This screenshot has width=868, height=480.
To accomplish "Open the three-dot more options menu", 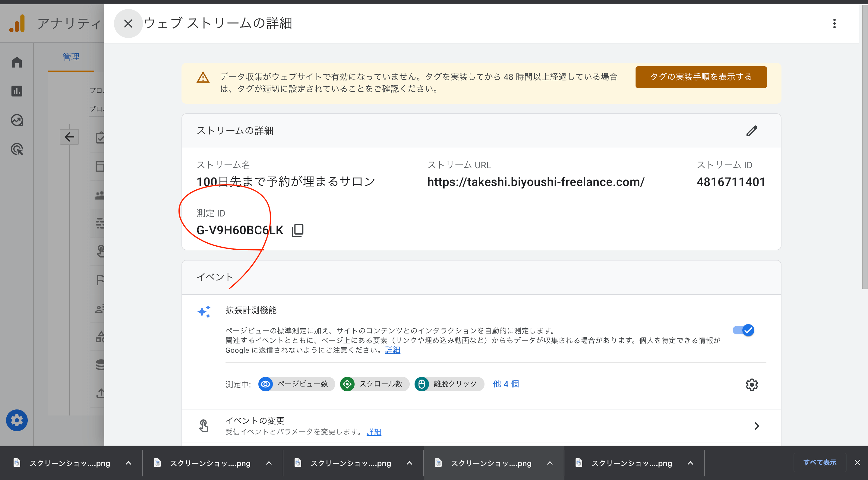I will click(834, 24).
